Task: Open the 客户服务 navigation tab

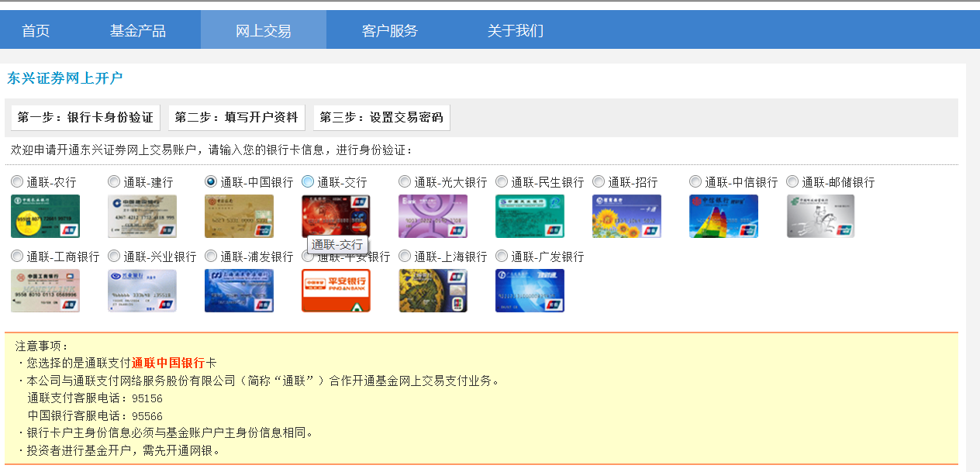Action: [389, 30]
